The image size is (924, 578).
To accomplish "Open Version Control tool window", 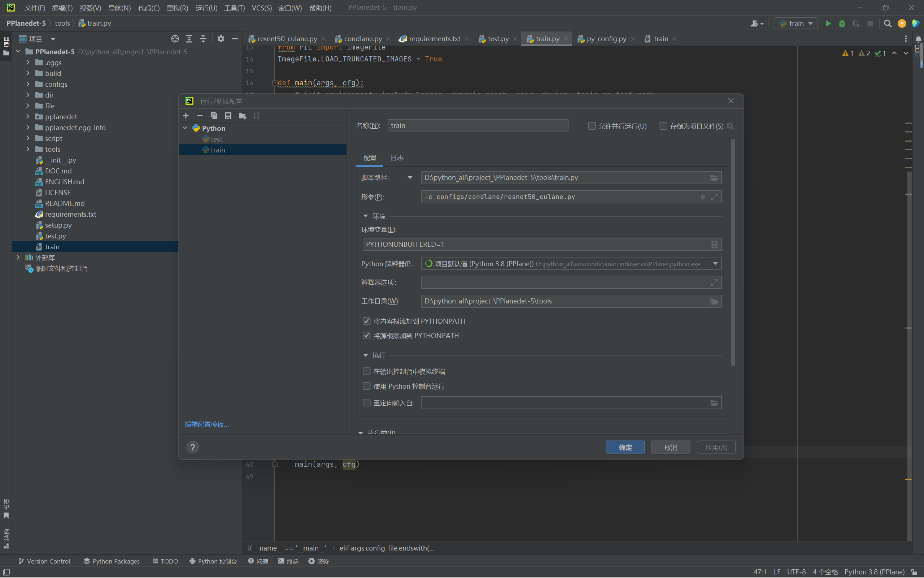I will click(44, 561).
